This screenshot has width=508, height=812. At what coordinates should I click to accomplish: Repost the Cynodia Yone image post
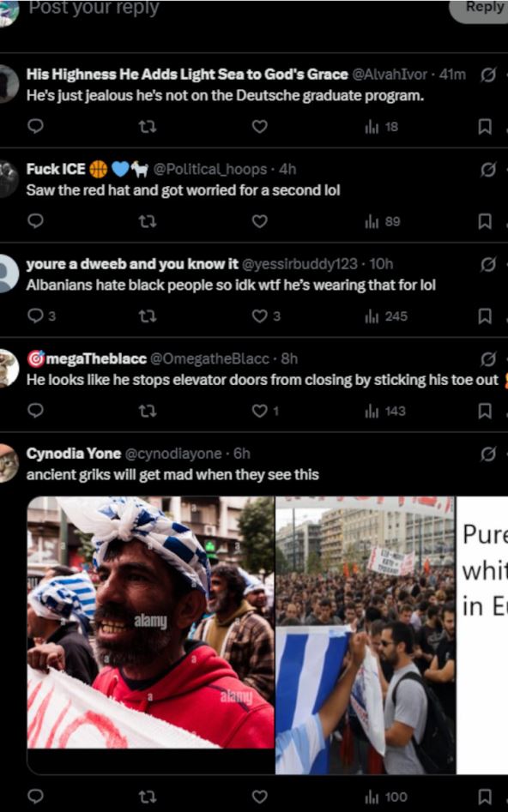(x=148, y=797)
